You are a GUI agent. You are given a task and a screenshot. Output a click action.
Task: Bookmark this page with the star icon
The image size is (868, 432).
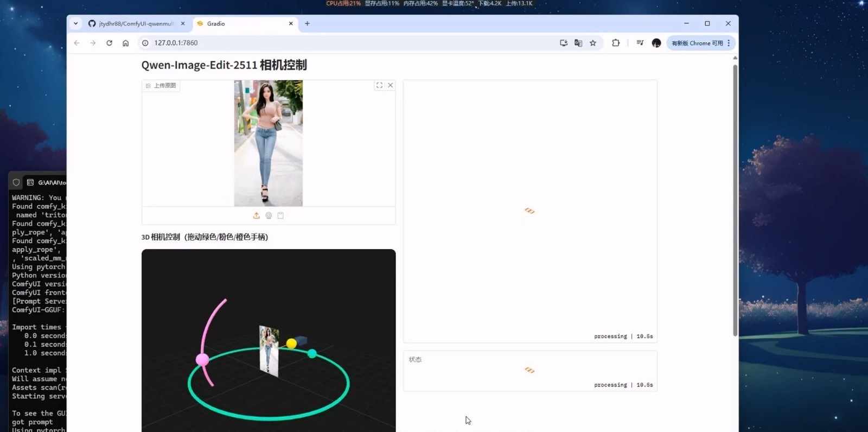[593, 43]
